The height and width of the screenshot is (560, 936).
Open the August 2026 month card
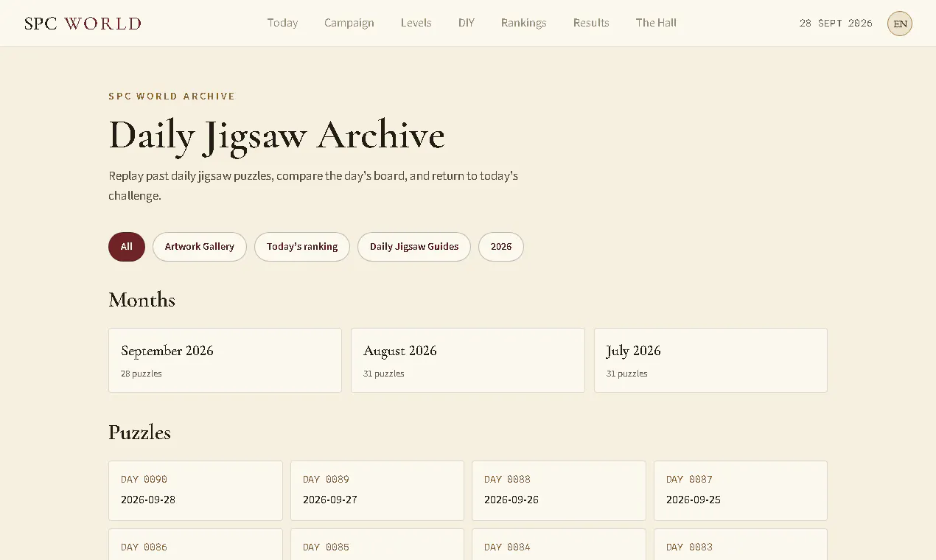468,360
